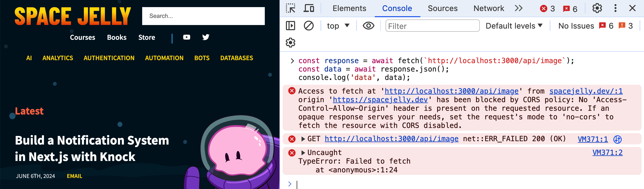Expand the GET net::ERR_FAILED error entry
This screenshot has width=644, height=189.
click(x=303, y=139)
